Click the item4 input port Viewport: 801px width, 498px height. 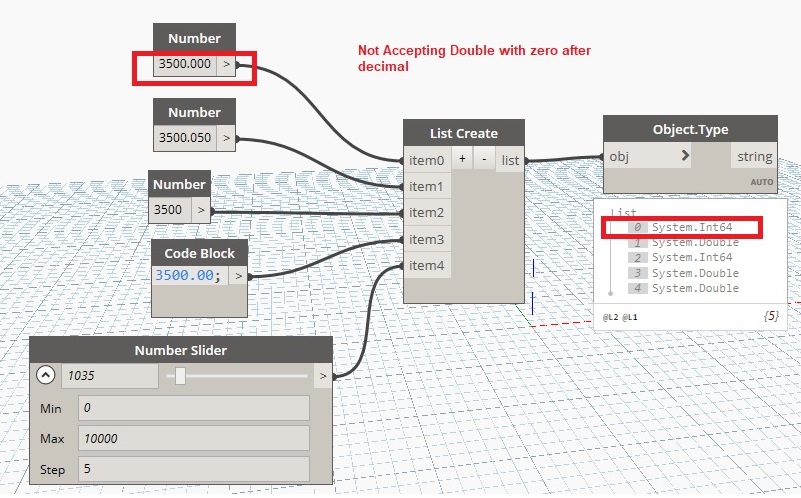point(427,265)
